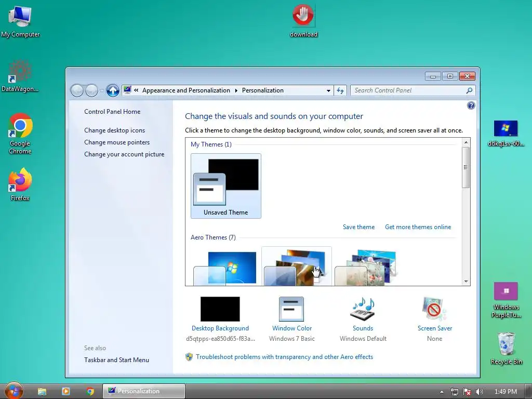Open the Action Center flag icon
532x399 pixels.
click(467, 392)
